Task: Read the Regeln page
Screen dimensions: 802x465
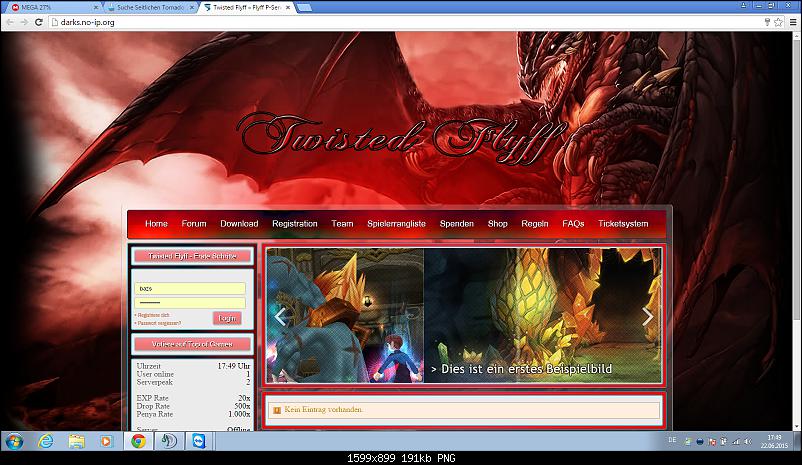Action: point(534,224)
